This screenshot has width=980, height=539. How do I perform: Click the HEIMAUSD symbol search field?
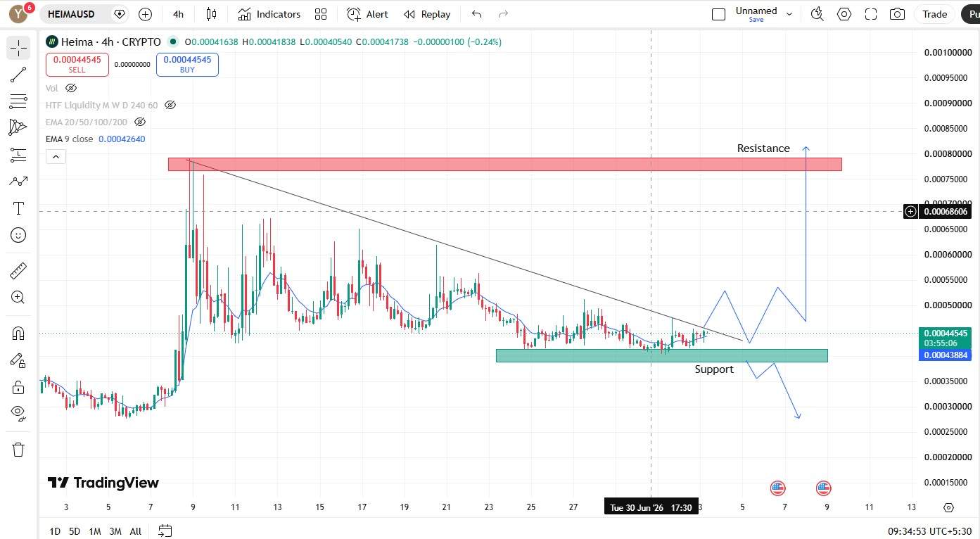[72, 14]
